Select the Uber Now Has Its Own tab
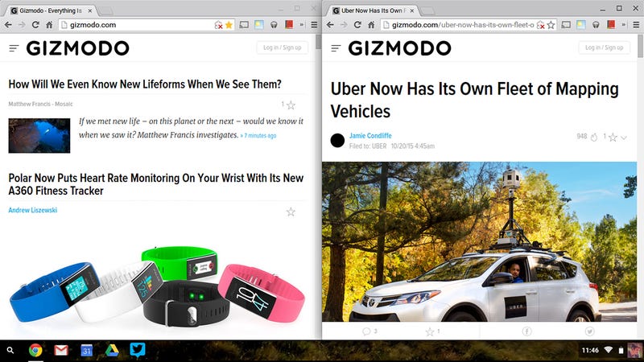The image size is (644, 362). [x=374, y=10]
